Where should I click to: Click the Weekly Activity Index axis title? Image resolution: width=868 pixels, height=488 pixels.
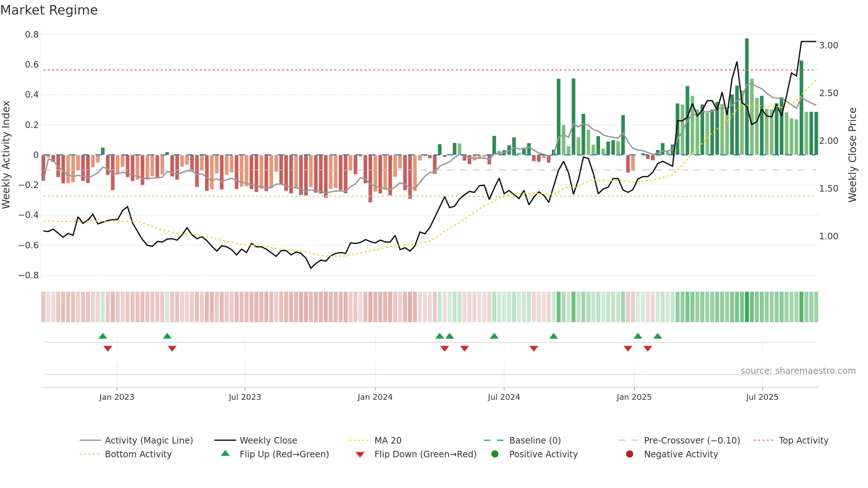[6, 155]
